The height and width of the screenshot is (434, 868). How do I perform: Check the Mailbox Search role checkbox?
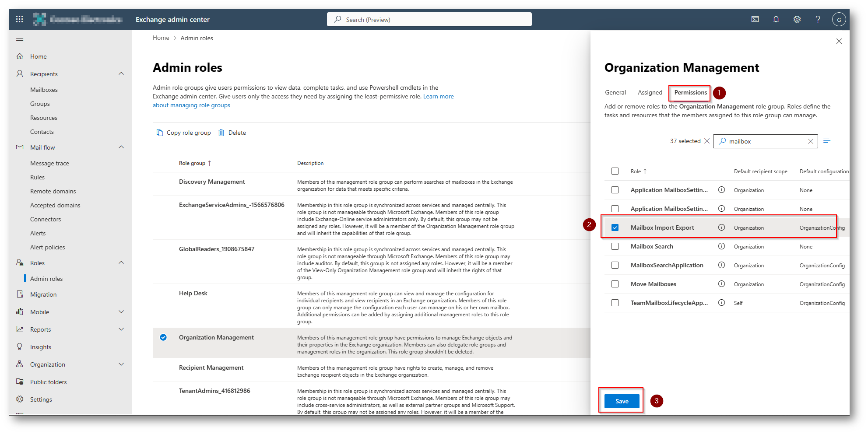coord(615,246)
